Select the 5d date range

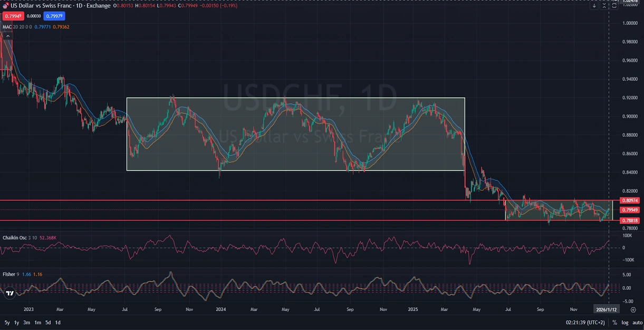48,323
